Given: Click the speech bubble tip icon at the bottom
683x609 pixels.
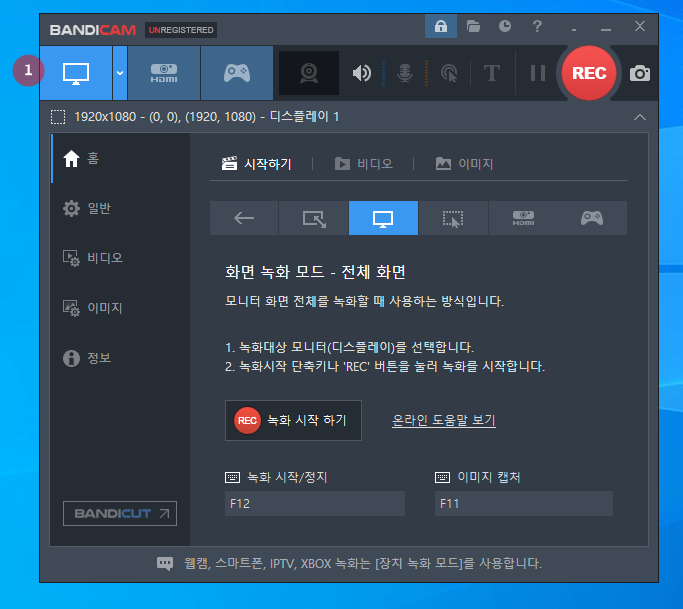Looking at the screenshot, I should (x=165, y=564).
